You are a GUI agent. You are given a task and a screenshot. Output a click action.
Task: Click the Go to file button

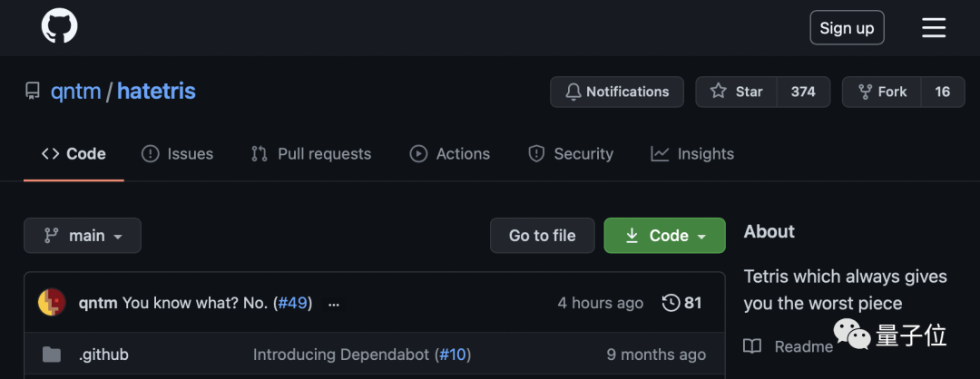coord(543,236)
